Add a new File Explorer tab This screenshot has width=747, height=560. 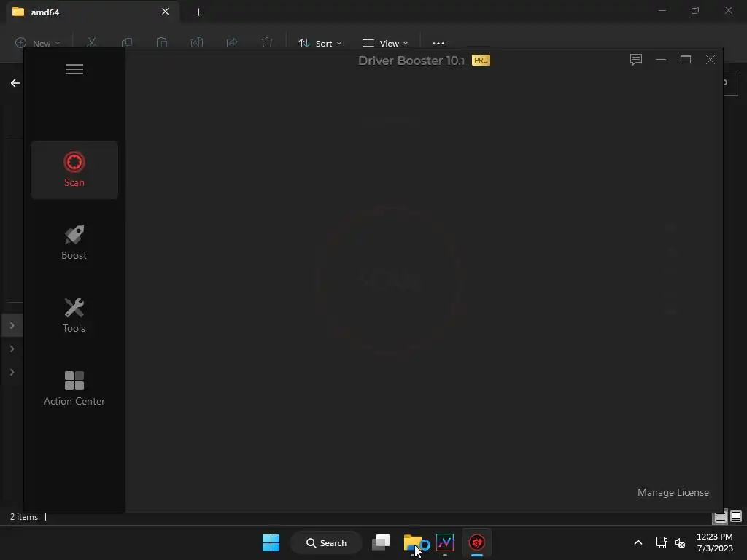pyautogui.click(x=199, y=12)
